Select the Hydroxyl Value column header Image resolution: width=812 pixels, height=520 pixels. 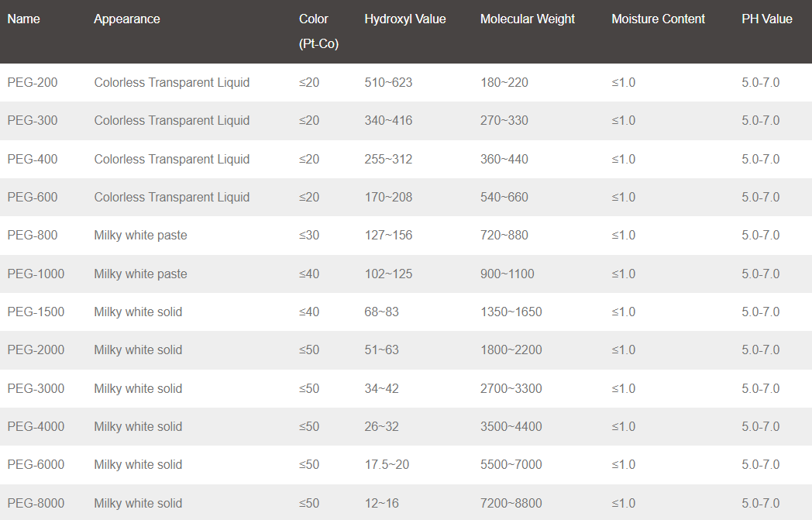405,19
